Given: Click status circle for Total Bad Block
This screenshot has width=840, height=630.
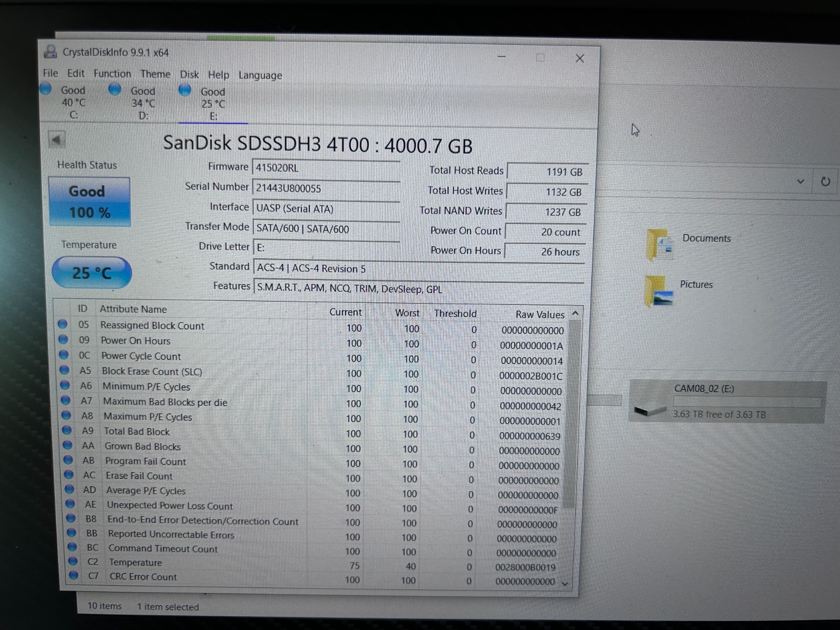Looking at the screenshot, I should tap(67, 430).
